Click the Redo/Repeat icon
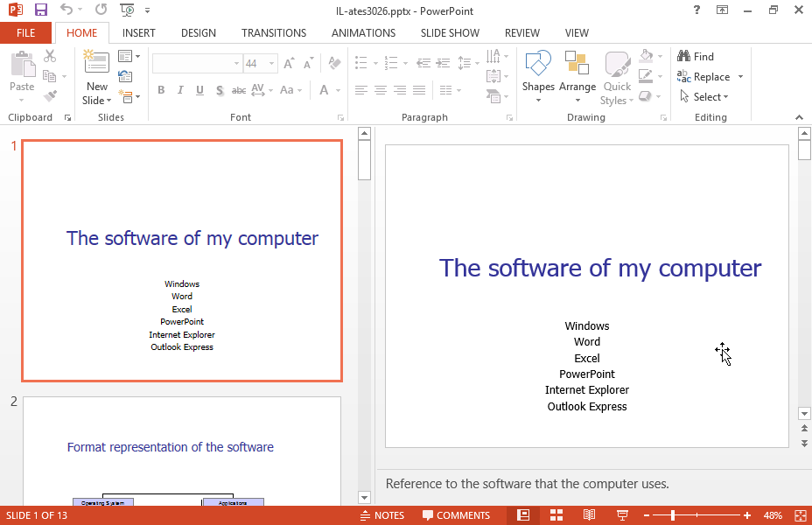Viewport: 812px width, 525px height. pos(101,10)
